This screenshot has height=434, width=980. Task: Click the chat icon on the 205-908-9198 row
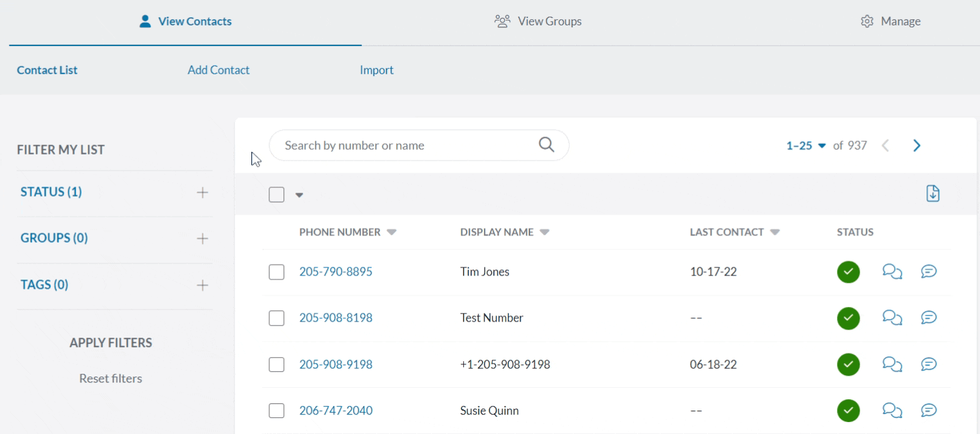coord(892,364)
